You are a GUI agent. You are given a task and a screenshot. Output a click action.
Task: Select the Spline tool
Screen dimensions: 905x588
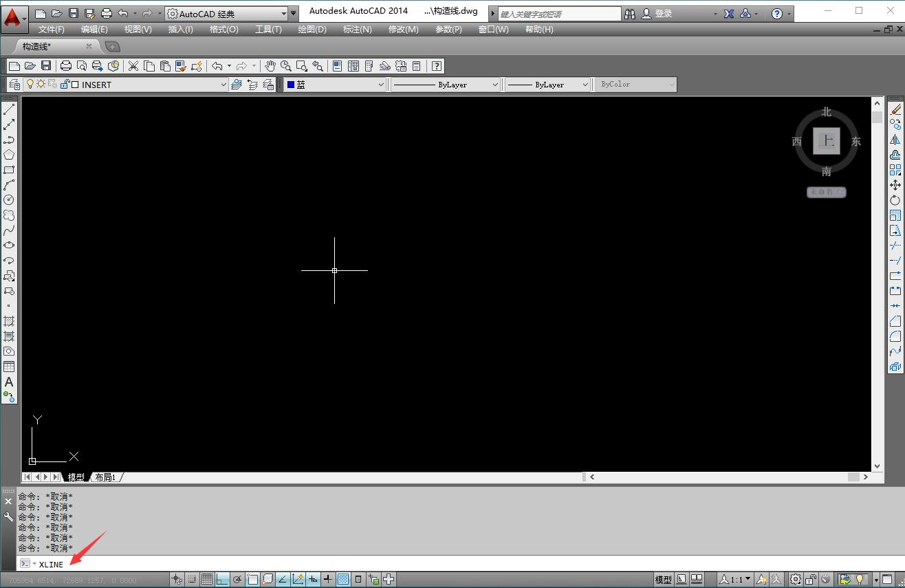click(9, 230)
